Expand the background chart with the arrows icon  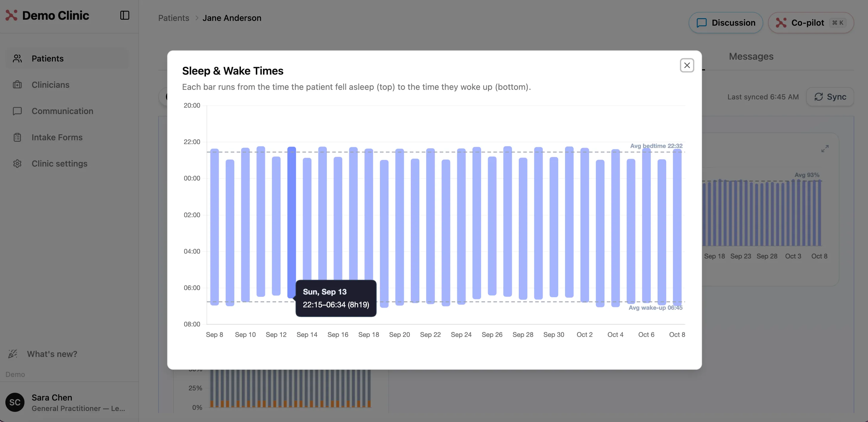point(824,149)
